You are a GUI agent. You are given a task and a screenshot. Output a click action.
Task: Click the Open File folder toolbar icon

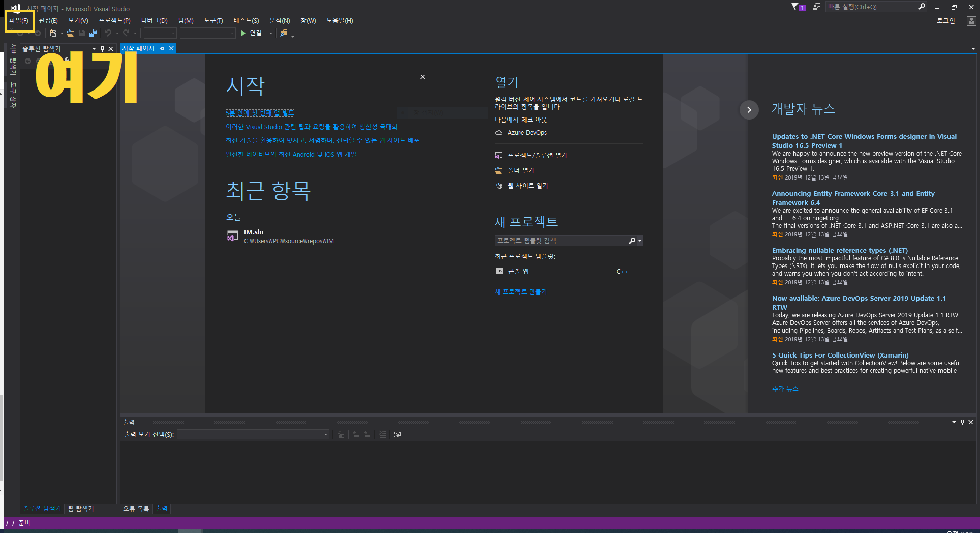pos(71,33)
